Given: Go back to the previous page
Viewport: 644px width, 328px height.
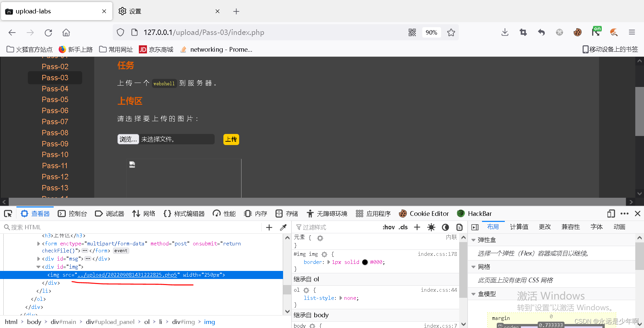Looking at the screenshot, I should (12, 33).
